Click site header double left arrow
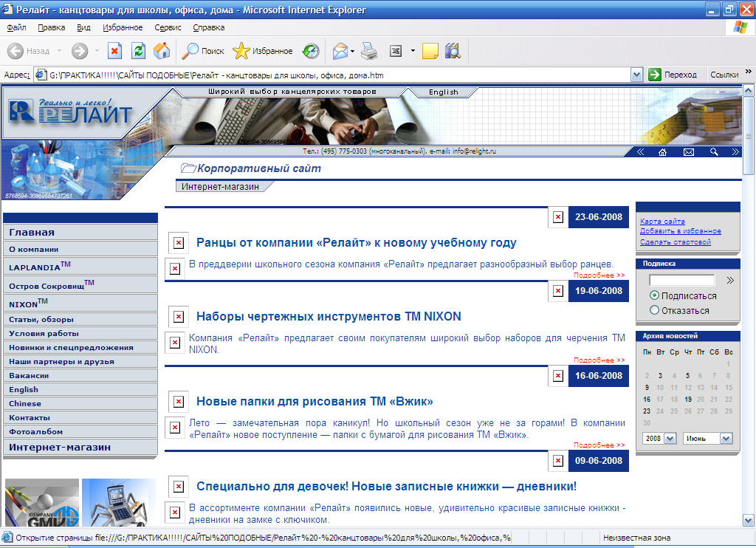756x548 pixels. pyautogui.click(x=640, y=152)
